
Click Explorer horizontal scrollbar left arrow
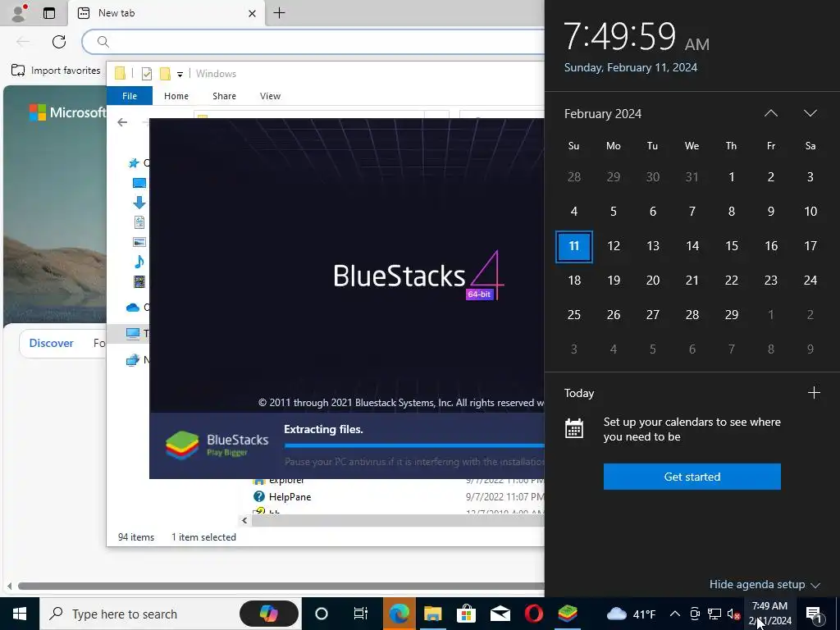click(244, 520)
